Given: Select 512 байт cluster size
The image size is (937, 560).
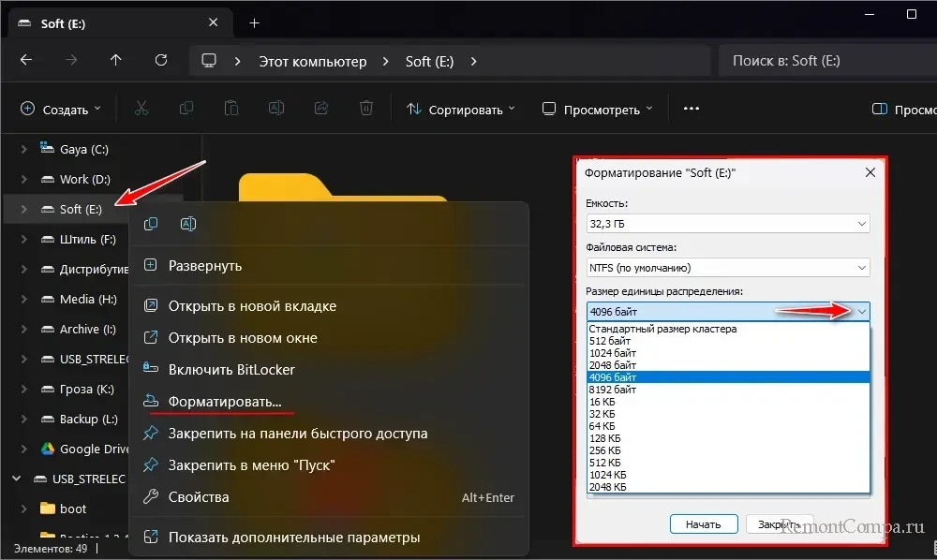Looking at the screenshot, I should point(728,341).
